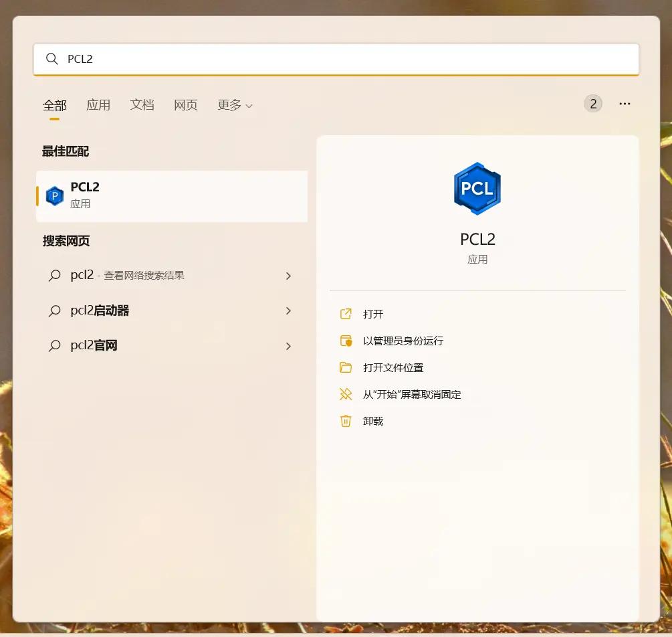This screenshot has height=637, width=672.
Task: Expand chevron next to pcl2启动器
Action: coord(288,311)
